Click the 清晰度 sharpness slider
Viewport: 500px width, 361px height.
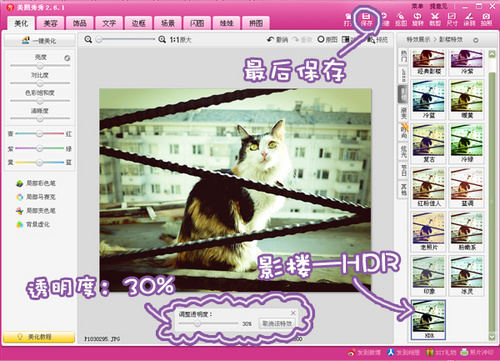[40, 118]
